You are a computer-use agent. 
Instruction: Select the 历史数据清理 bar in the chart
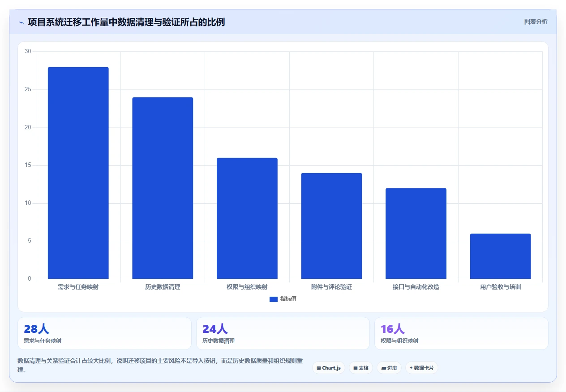163,188
